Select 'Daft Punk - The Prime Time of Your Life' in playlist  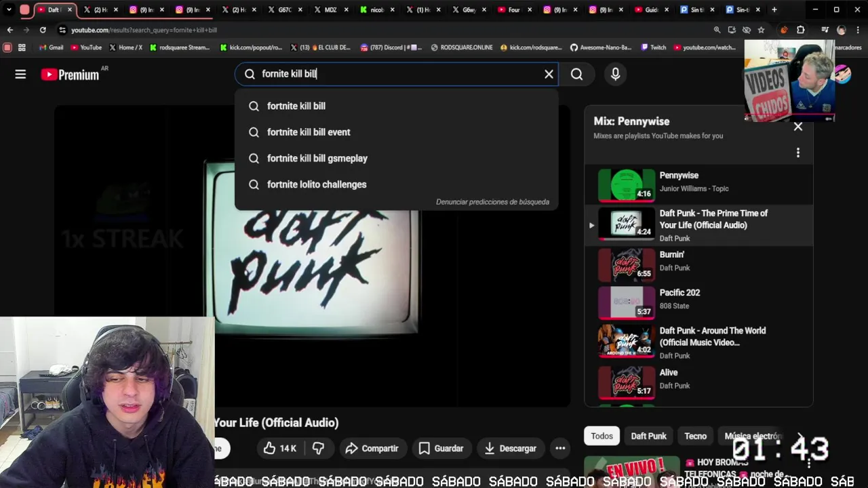[x=698, y=225]
